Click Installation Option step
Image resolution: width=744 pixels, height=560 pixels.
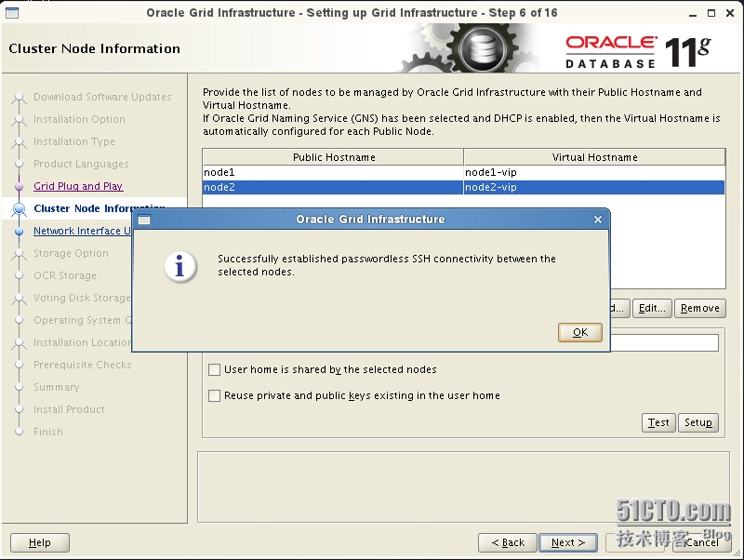[x=79, y=119]
